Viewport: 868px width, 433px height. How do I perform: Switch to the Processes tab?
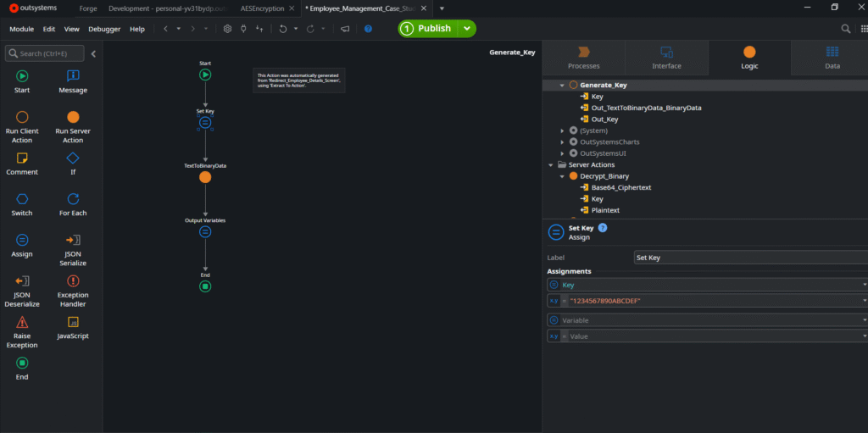pos(583,58)
